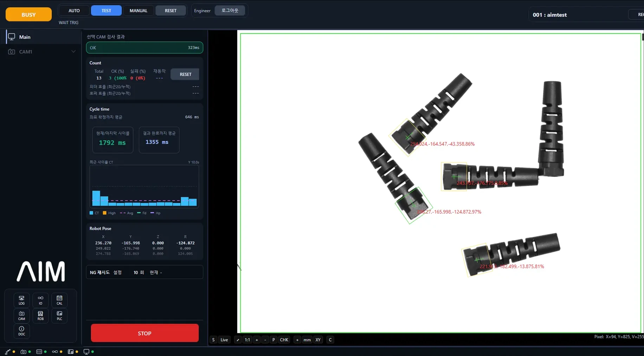Toggle the P overlay button

pyautogui.click(x=273, y=340)
